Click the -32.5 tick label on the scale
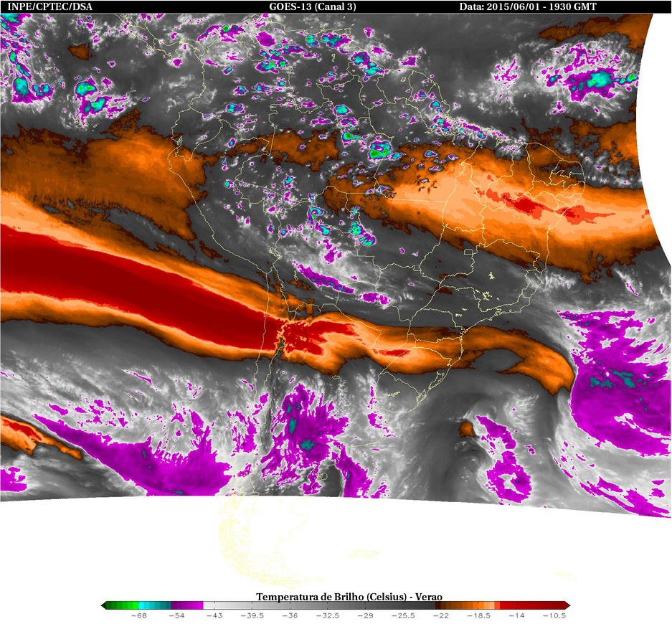Image resolution: width=672 pixels, height=629 pixels. (328, 615)
